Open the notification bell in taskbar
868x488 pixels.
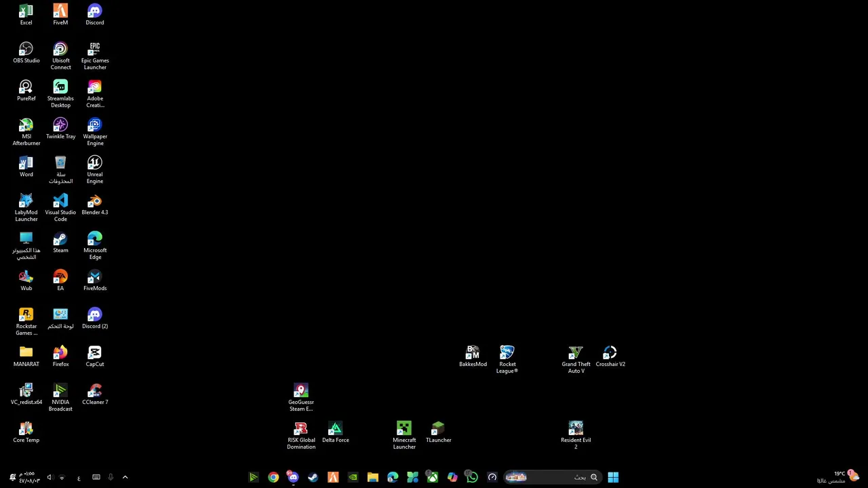(12, 477)
